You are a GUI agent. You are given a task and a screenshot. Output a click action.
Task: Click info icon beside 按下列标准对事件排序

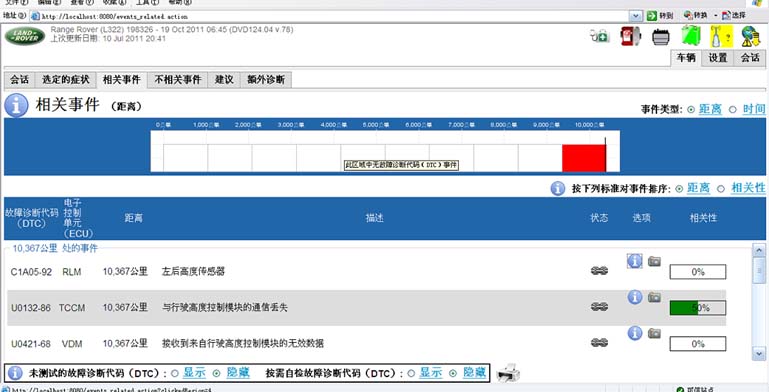click(x=558, y=188)
